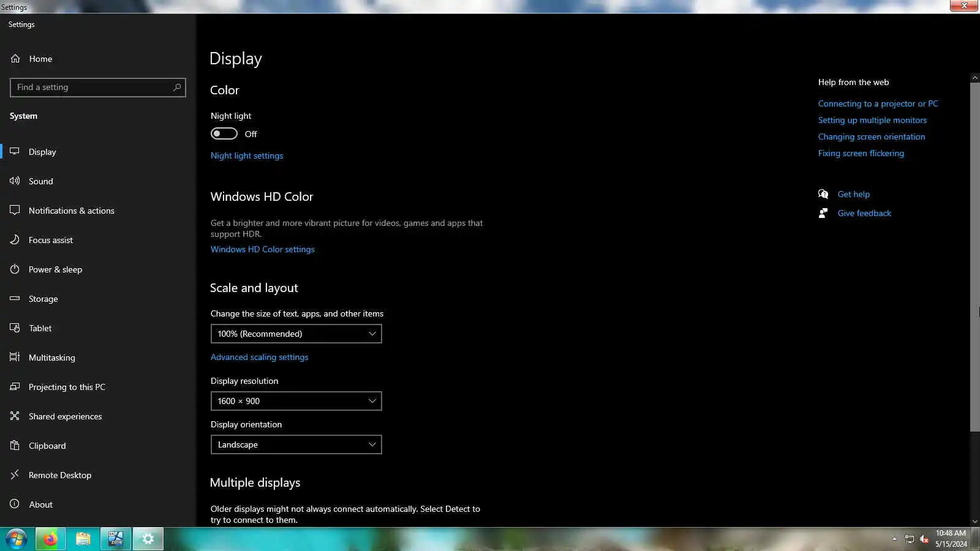The width and height of the screenshot is (980, 551).
Task: Click the Give feedback person icon
Action: [823, 213]
